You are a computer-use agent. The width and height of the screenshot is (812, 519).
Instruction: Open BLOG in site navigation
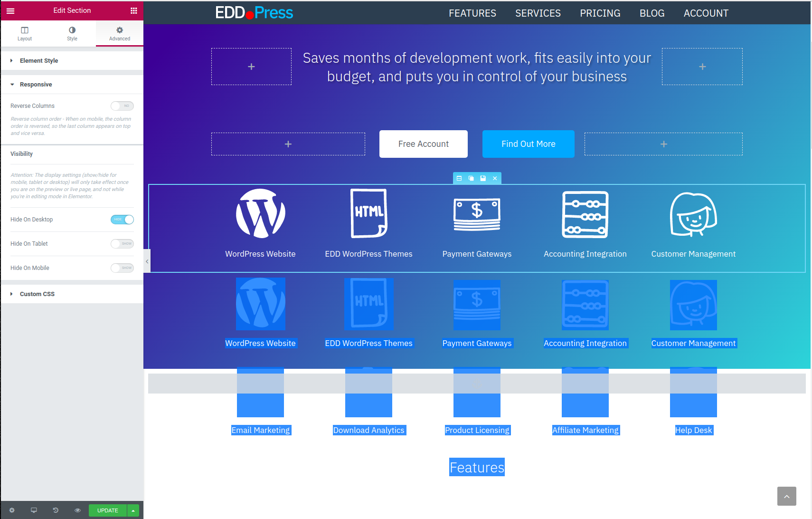point(652,13)
